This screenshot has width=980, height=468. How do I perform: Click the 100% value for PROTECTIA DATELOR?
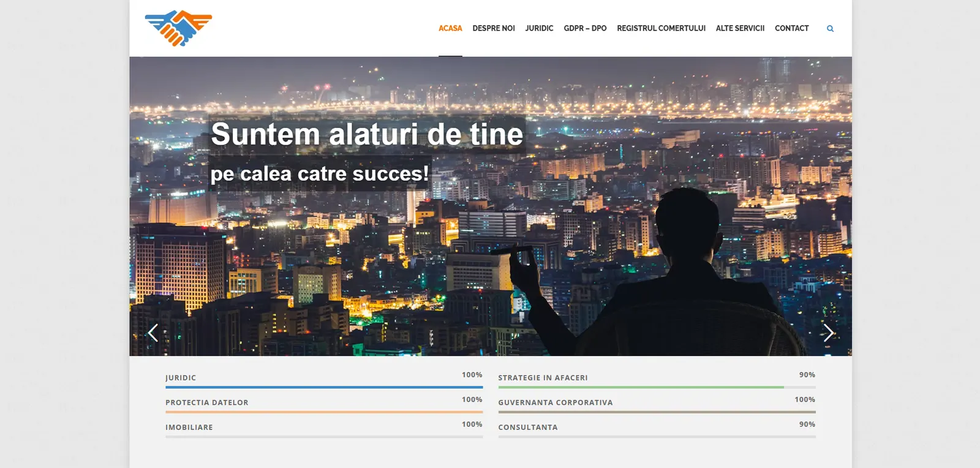click(x=472, y=399)
